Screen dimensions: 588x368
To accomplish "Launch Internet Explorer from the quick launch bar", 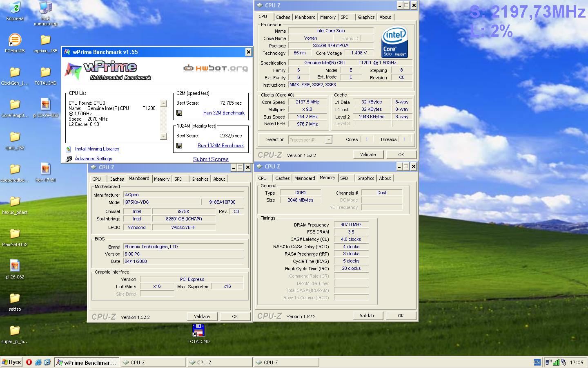I will [38, 362].
